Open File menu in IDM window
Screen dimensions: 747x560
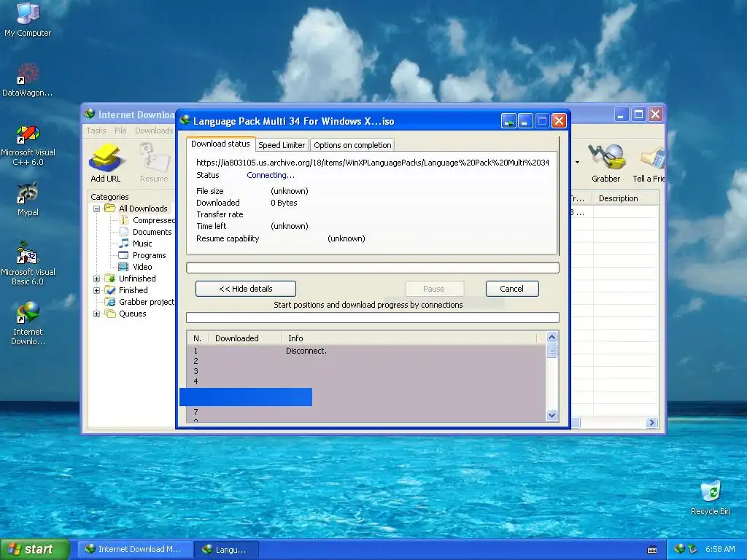click(120, 131)
